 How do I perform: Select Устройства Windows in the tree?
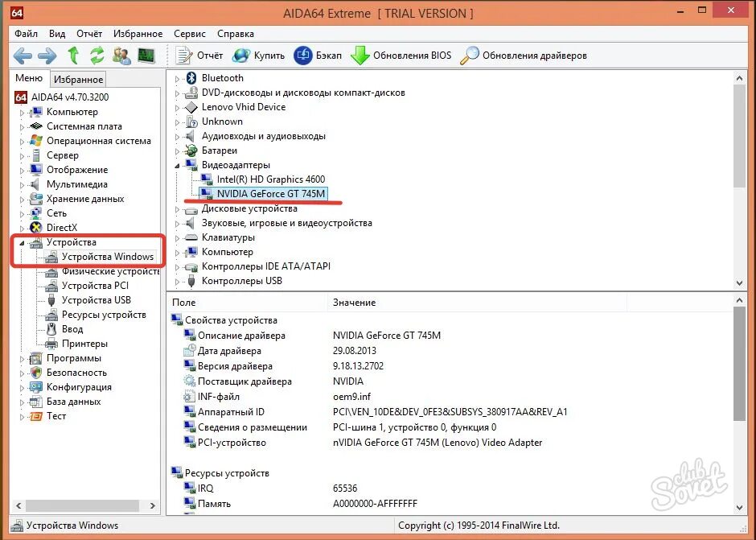point(108,257)
